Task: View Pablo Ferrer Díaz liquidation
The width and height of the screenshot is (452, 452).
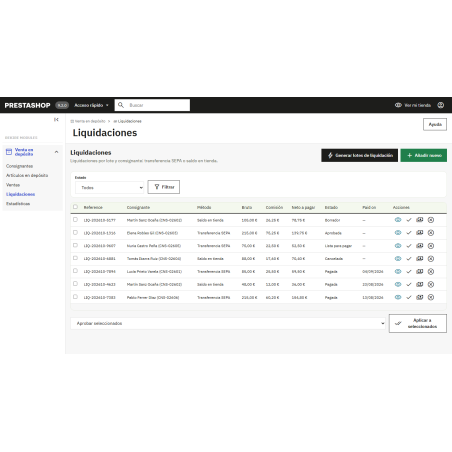Action: (398, 297)
